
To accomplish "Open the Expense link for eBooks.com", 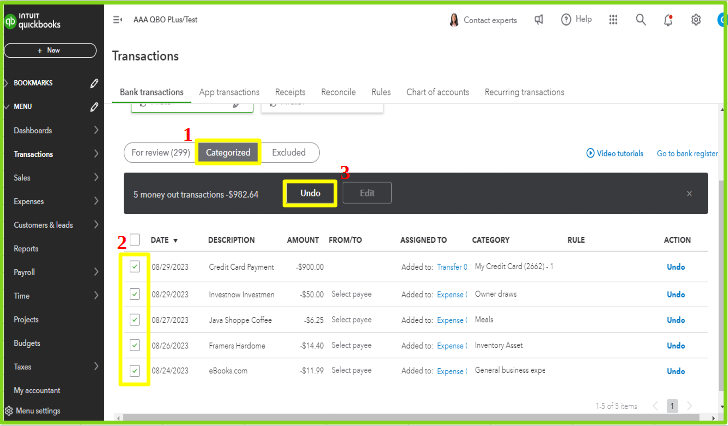I will click(x=452, y=371).
